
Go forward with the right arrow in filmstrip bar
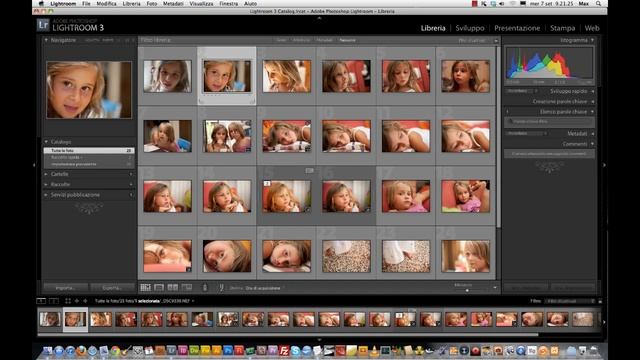[x=85, y=301]
